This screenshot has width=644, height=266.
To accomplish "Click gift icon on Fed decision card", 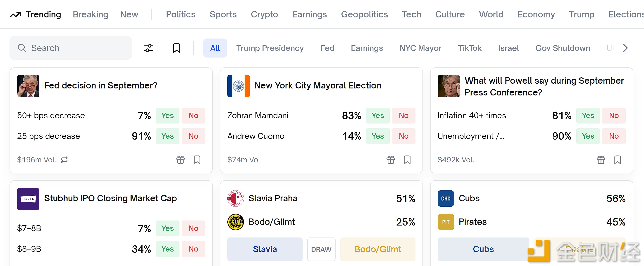I will pos(180,160).
